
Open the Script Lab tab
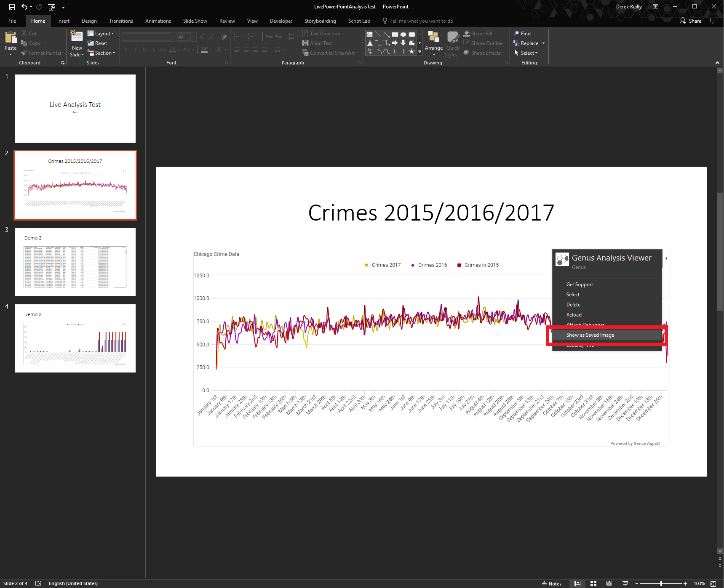359,21
